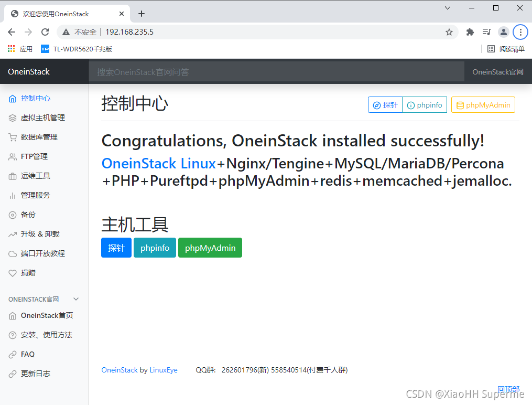532x405 pixels.
Task: Open the tab search dropdown arrow
Action: [x=448, y=8]
